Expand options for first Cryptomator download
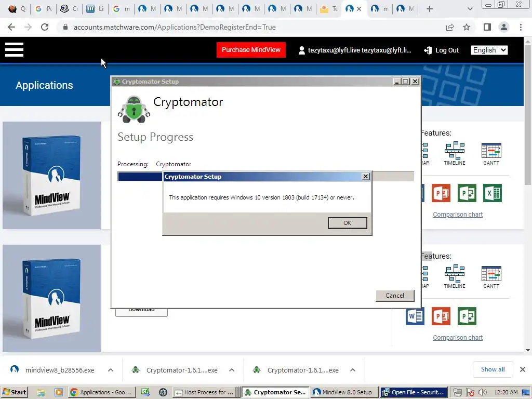Screen dimensions: 532x399 point(232,370)
